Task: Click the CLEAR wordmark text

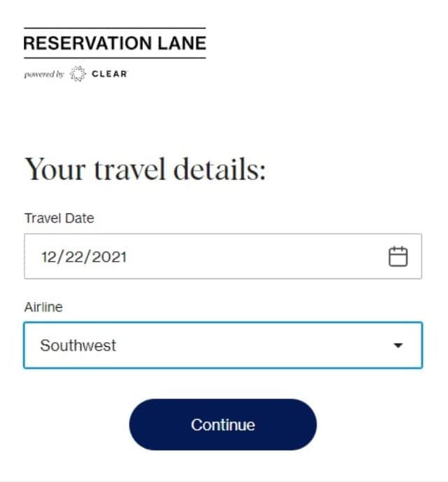Action: coord(109,74)
